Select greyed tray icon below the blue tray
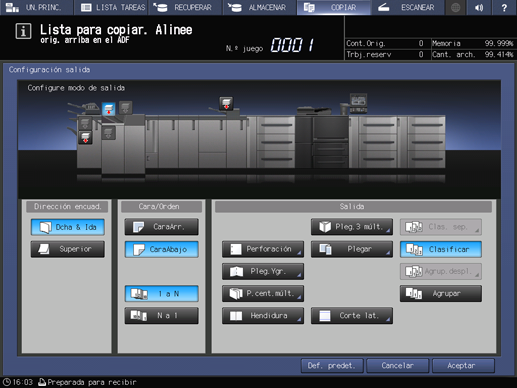Viewport: 517px width, 388px height. click(108, 133)
